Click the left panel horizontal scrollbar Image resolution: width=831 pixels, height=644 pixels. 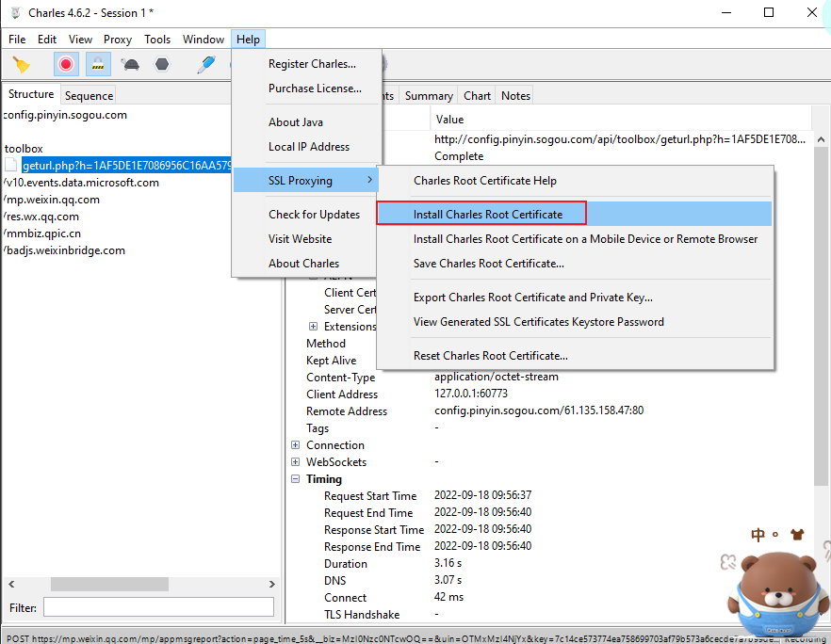coord(141,585)
